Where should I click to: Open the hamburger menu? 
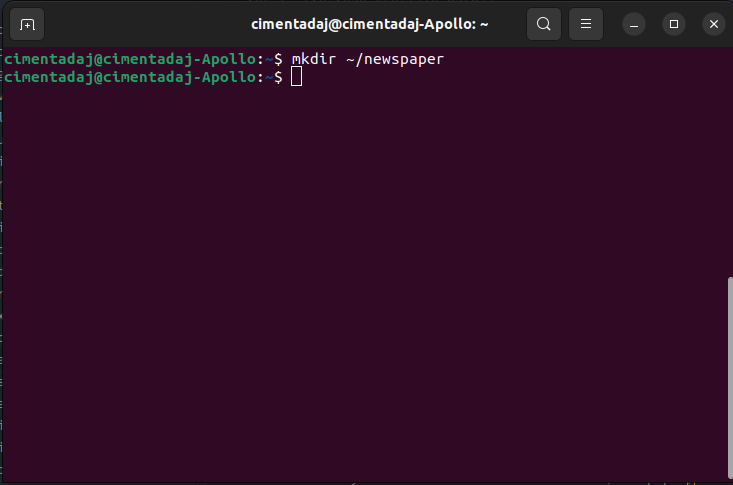(586, 23)
